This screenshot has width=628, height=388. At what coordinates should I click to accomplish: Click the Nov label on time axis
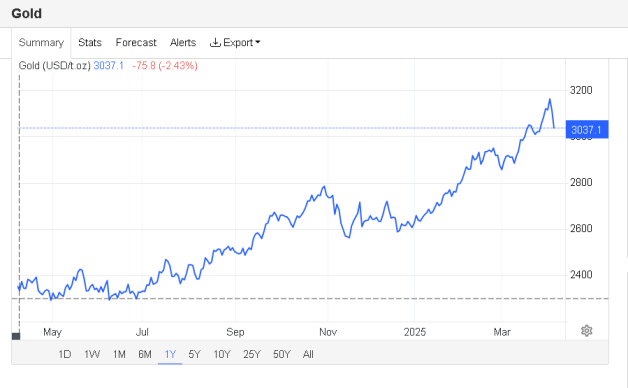pos(328,332)
